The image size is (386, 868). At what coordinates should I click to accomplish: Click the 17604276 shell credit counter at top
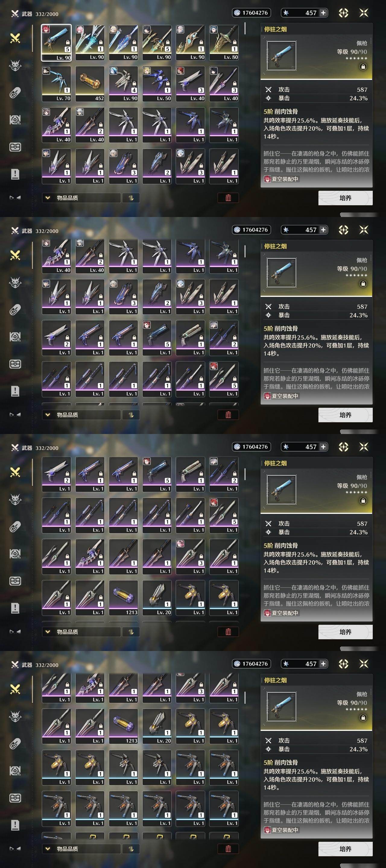click(x=252, y=13)
